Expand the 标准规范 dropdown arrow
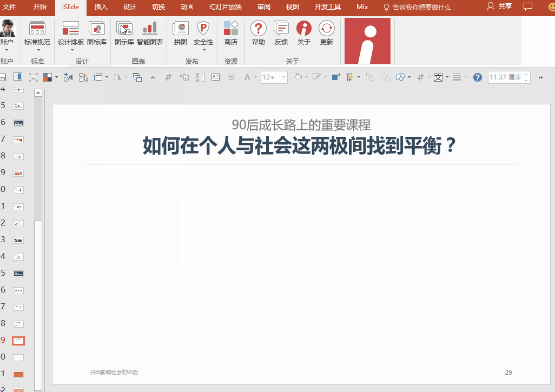Image resolution: width=555 pixels, height=392 pixels. (37, 50)
